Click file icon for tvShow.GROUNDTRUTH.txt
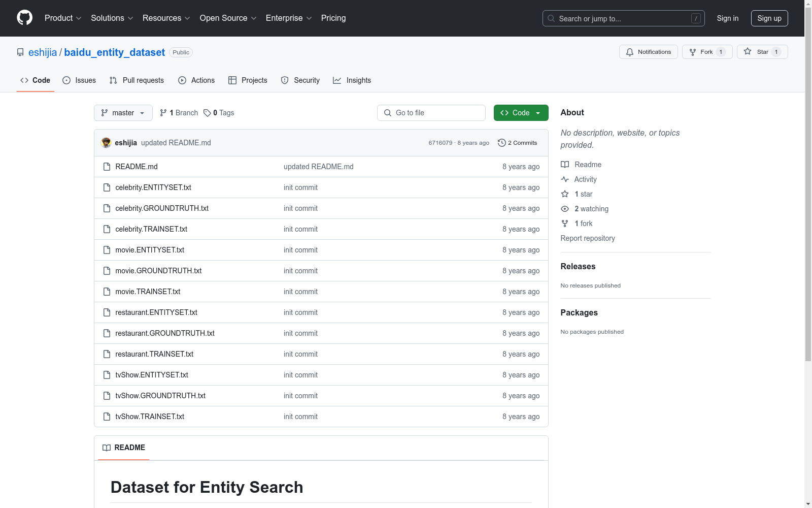Screen dimensions: 812x508 point(107,396)
